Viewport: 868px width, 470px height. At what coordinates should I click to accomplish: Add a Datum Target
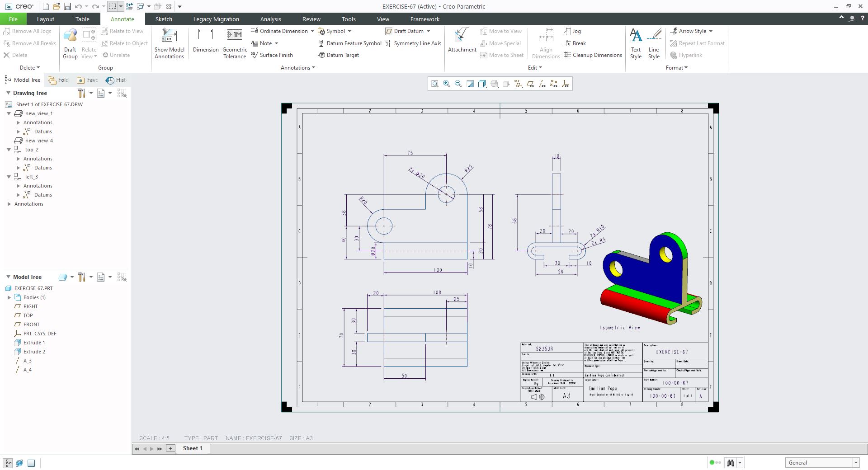(x=339, y=55)
